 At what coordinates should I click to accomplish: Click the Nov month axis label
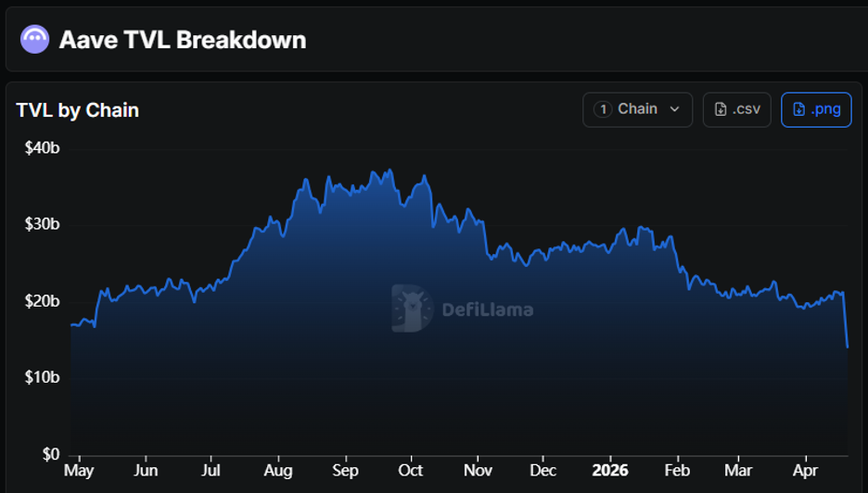pos(477,470)
